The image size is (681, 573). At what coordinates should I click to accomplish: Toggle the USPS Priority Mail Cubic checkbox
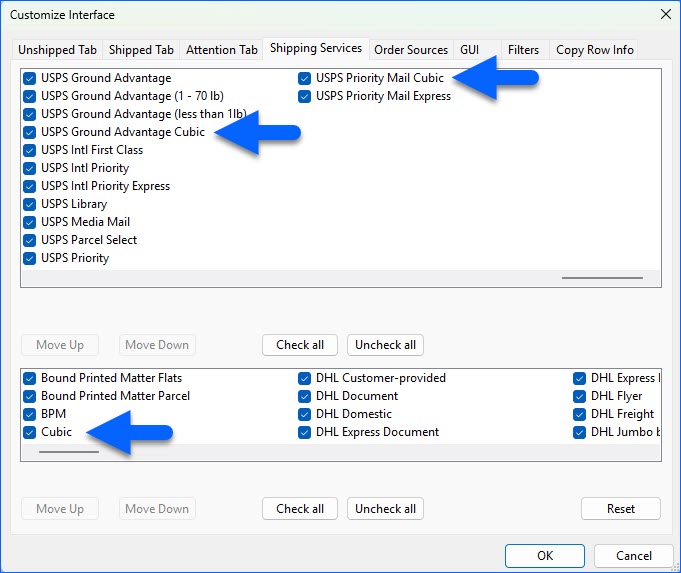coord(305,78)
